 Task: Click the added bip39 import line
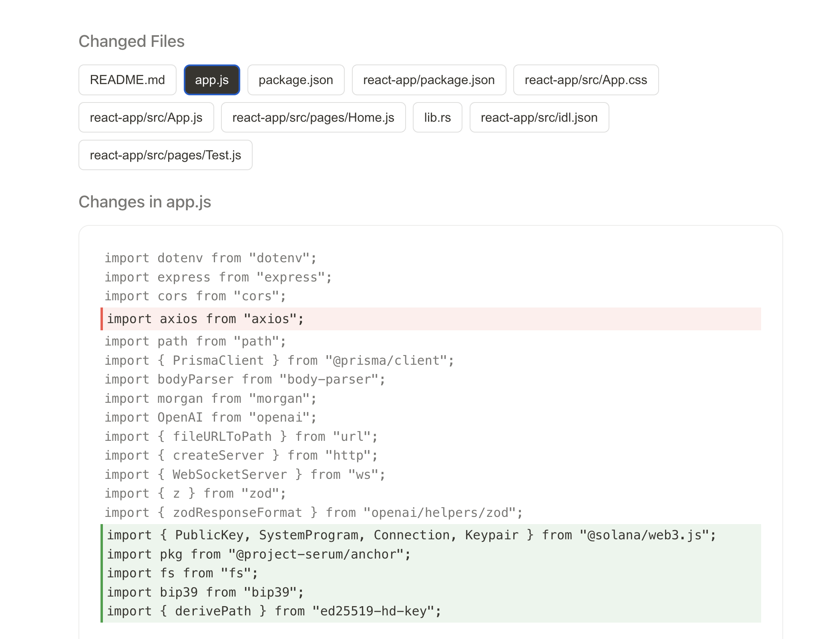click(x=205, y=593)
